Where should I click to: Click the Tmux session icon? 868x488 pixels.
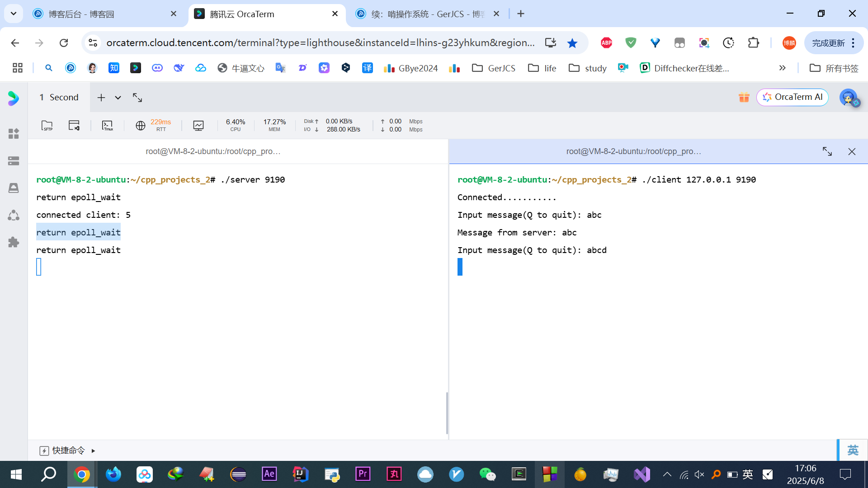[x=108, y=125]
